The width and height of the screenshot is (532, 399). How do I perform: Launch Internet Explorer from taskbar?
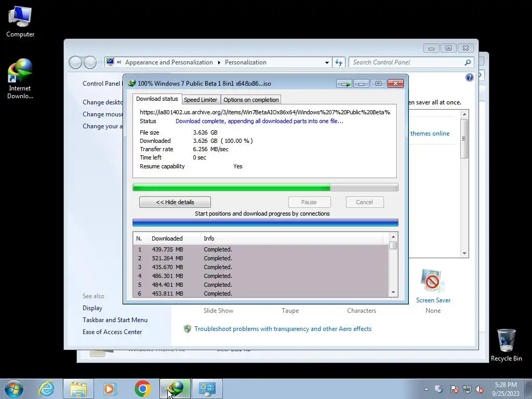click(46, 389)
